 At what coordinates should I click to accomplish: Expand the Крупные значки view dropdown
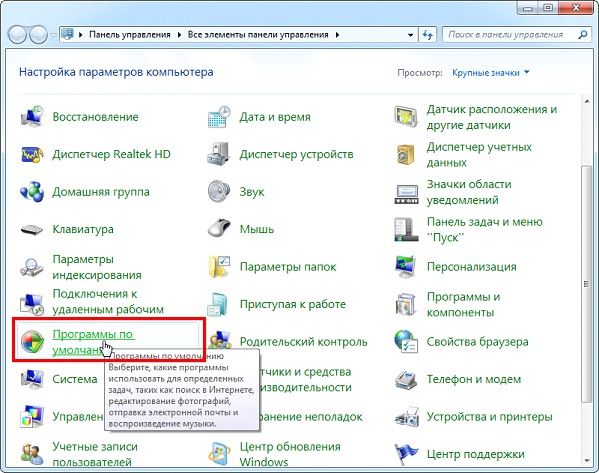coord(491,73)
